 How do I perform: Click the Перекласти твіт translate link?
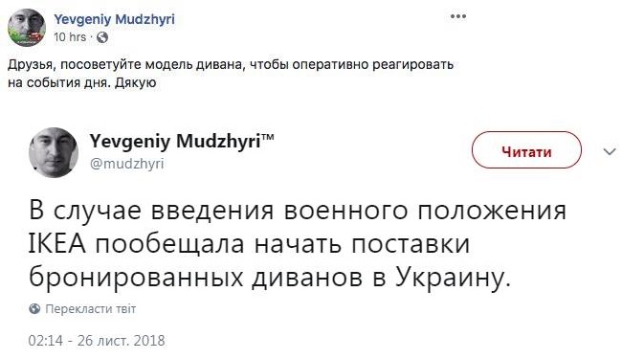pyautogui.click(x=90, y=309)
